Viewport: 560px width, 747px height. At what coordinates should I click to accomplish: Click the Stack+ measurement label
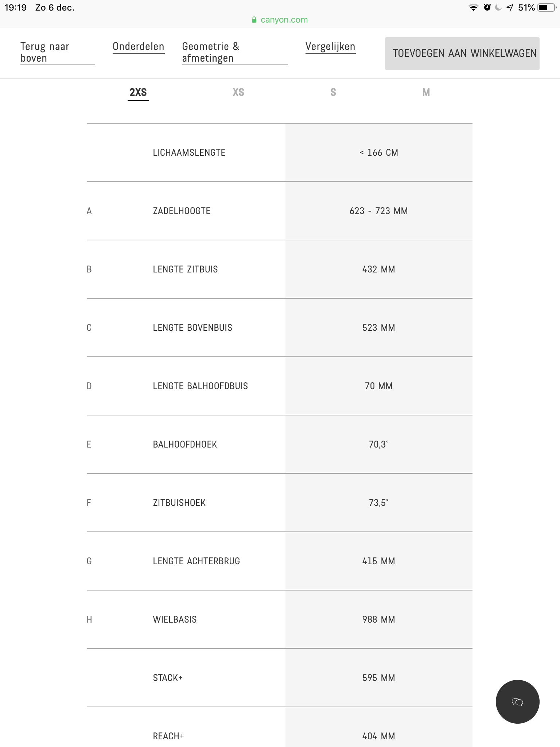(168, 678)
